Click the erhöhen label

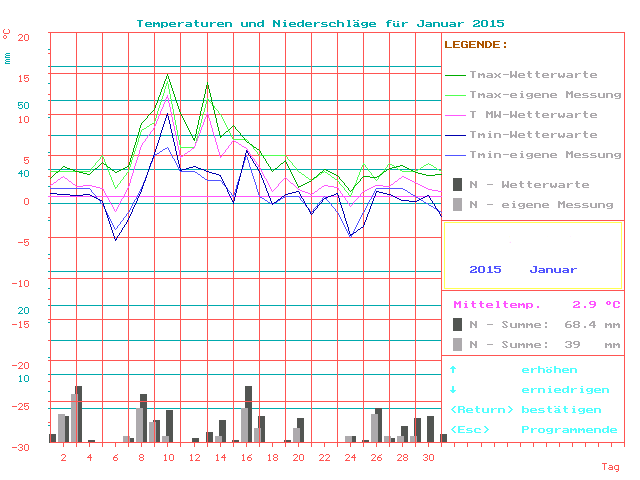(549, 370)
